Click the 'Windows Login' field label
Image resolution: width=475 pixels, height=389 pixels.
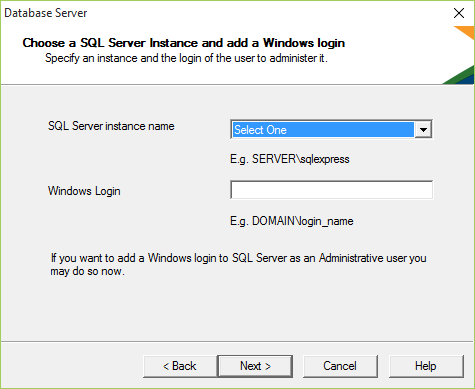tap(84, 191)
